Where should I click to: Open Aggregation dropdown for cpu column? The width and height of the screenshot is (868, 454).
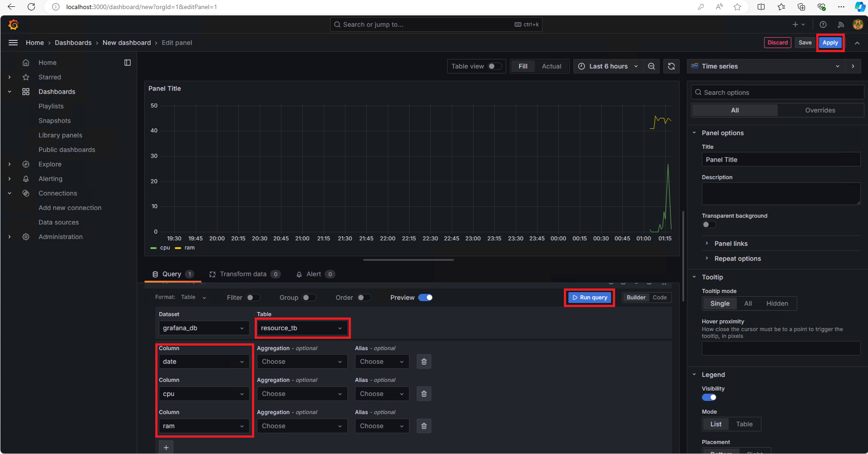pos(302,394)
